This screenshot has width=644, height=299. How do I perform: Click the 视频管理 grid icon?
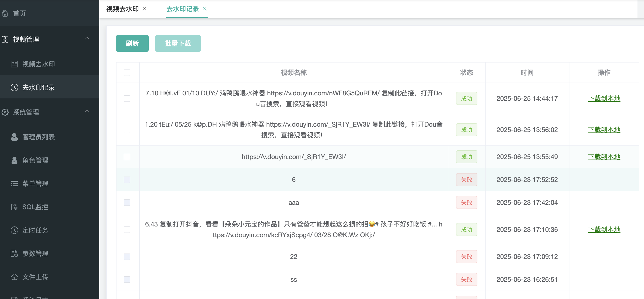pos(5,40)
